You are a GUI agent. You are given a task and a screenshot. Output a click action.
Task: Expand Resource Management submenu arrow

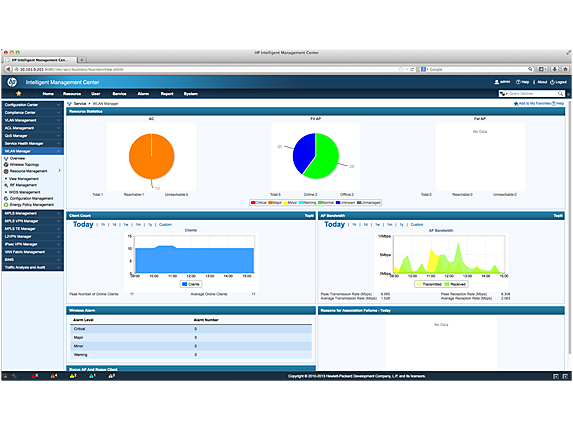[x=60, y=171]
